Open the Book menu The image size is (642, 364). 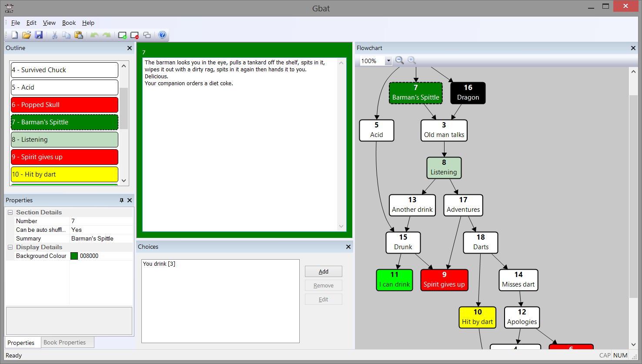[x=69, y=23]
